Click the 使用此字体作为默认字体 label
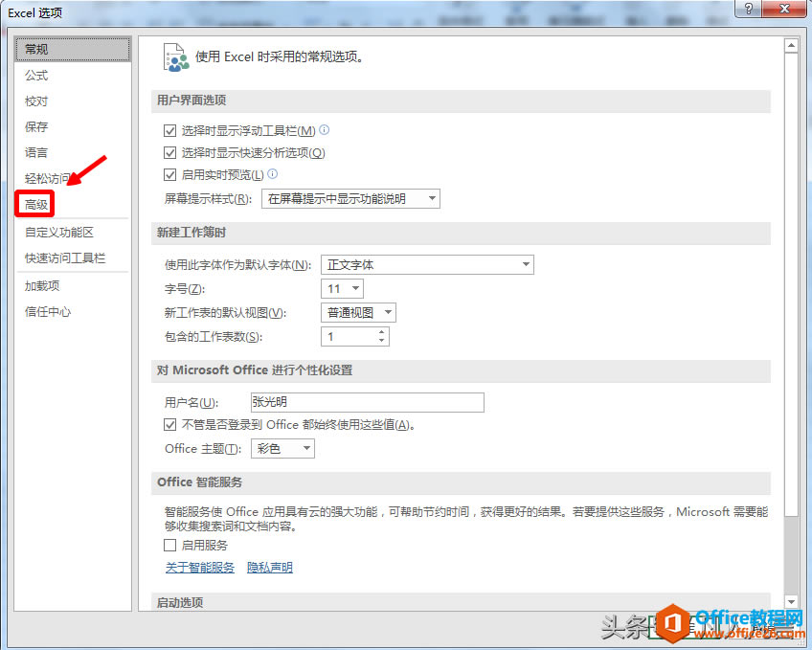Viewport: 812px width, 650px height. pos(238,265)
